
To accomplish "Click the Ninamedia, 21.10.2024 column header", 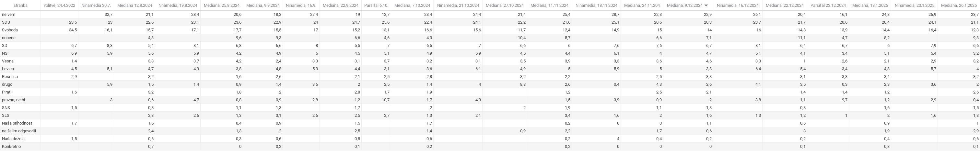I will click(x=458, y=6).
